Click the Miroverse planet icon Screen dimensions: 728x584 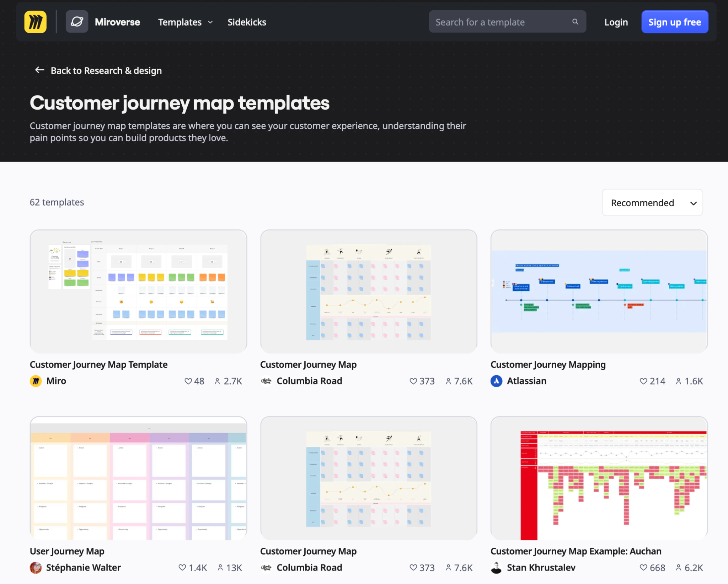point(77,22)
